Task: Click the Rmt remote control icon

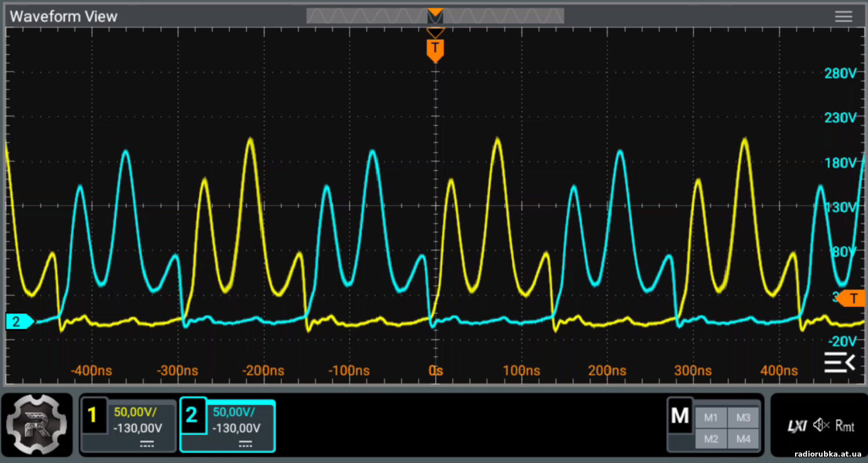Action: click(x=845, y=426)
